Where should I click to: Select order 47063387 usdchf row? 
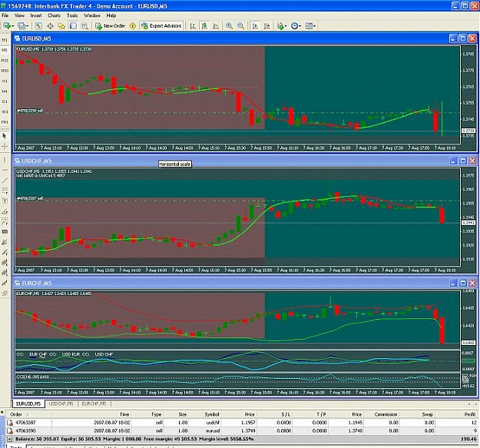[242, 423]
